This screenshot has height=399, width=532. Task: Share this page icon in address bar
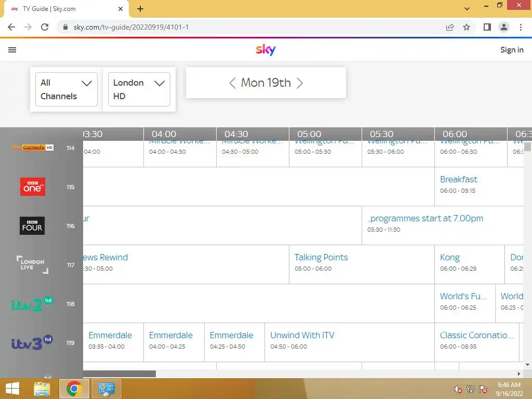pos(450,27)
